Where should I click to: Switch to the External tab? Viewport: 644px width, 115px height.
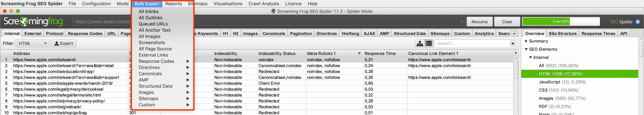33,34
